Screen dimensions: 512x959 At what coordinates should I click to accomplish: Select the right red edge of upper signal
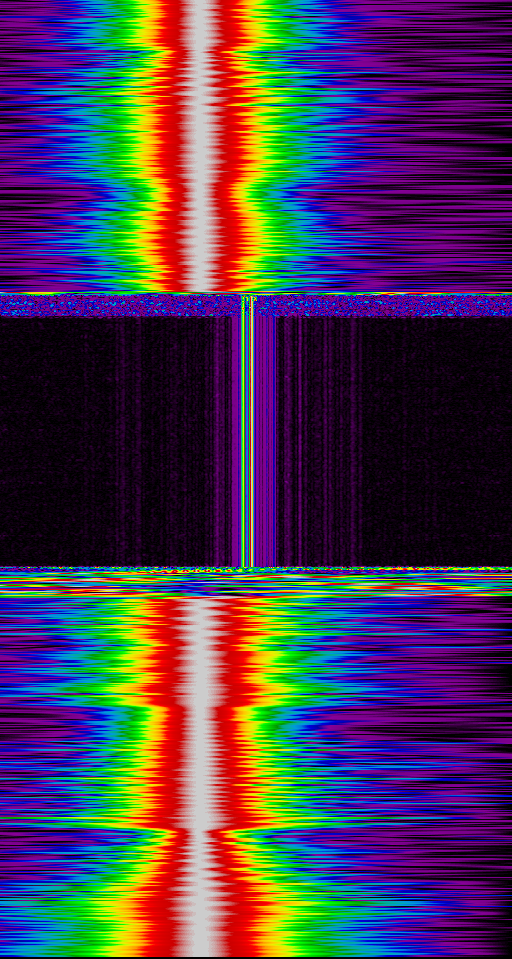[x=229, y=147]
